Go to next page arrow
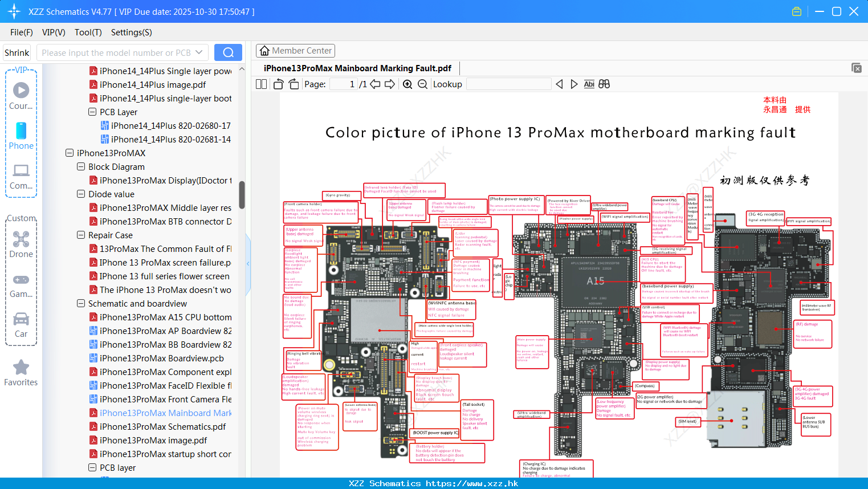The image size is (868, 489). [x=390, y=84]
